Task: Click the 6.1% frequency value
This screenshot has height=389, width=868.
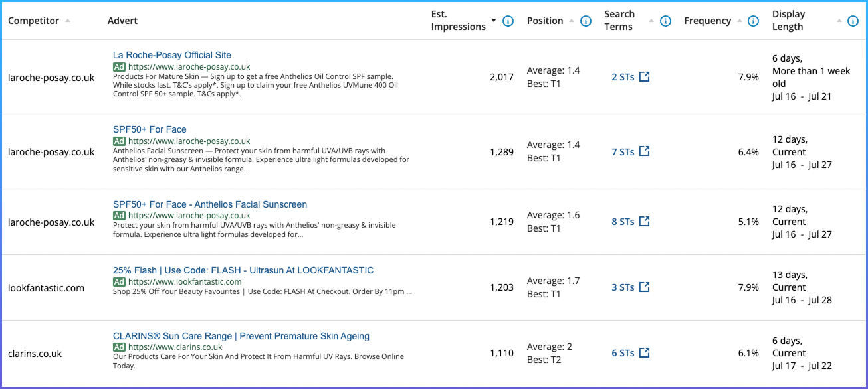Action: pyautogui.click(x=748, y=353)
